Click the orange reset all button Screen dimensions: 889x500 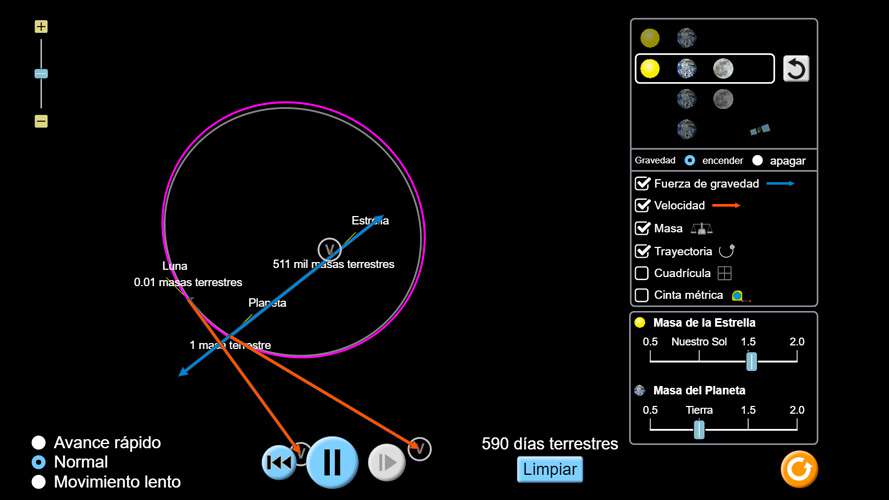pyautogui.click(x=799, y=468)
